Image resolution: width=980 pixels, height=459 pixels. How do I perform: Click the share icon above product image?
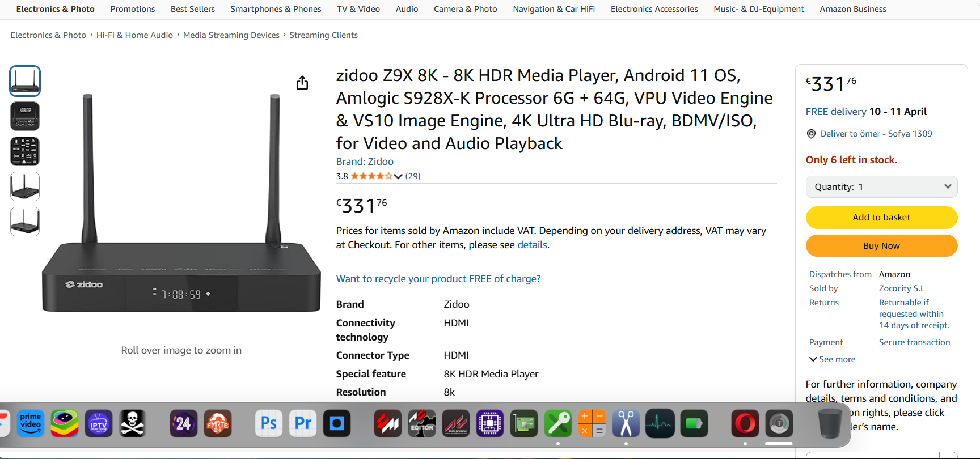point(302,83)
